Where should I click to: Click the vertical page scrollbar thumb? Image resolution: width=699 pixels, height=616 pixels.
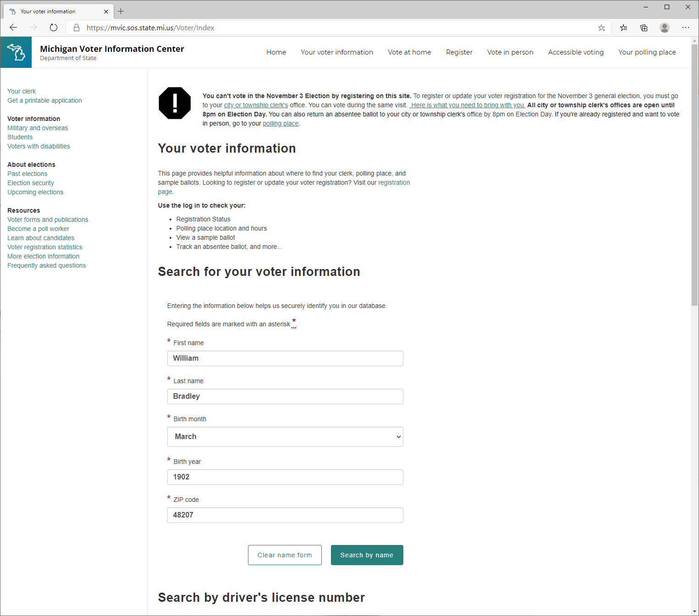pyautogui.click(x=694, y=174)
